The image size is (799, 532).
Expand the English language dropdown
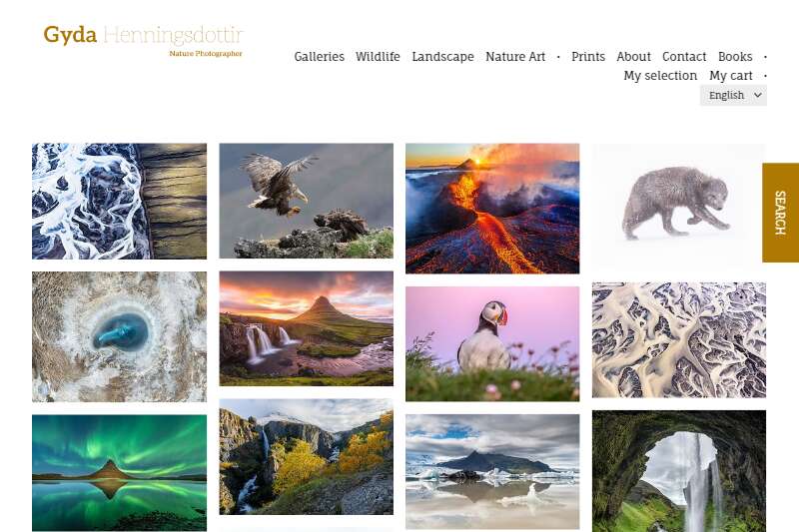coord(733,95)
